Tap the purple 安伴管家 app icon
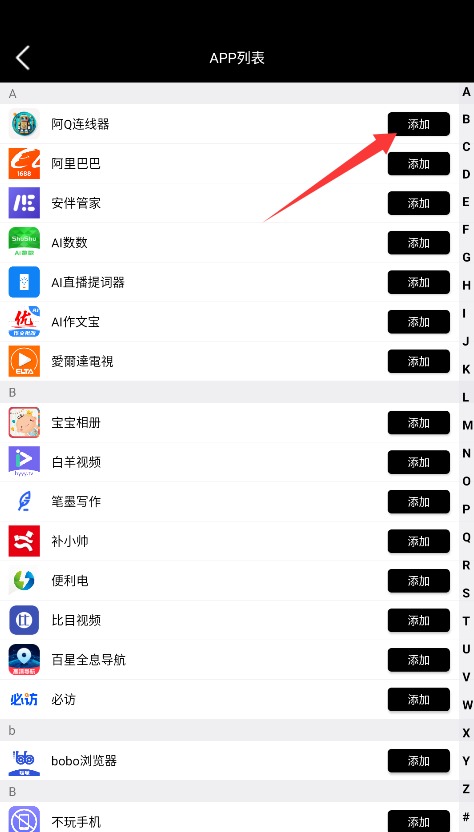This screenshot has width=474, height=832. coord(24,203)
